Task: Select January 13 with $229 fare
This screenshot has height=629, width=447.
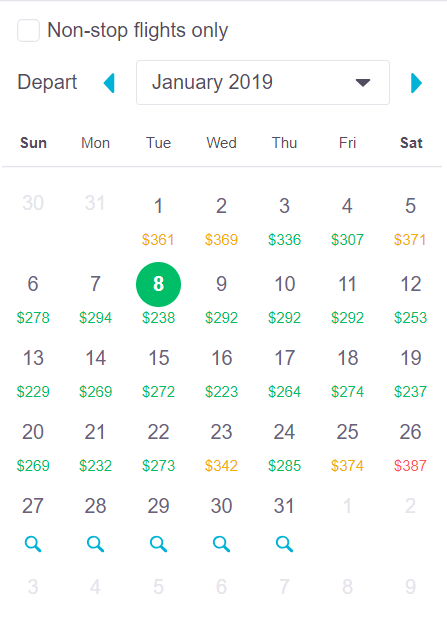Action: [x=33, y=373]
